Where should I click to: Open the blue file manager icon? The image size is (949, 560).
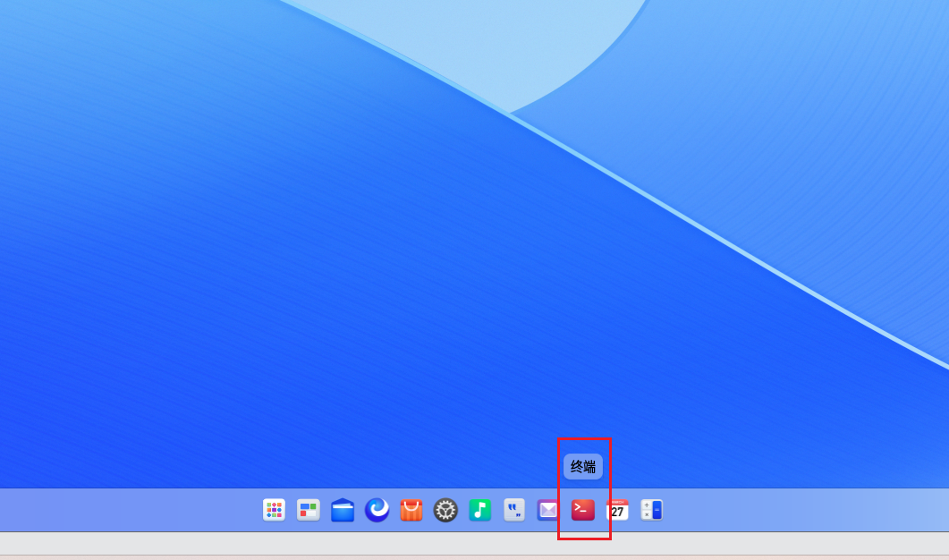(343, 510)
